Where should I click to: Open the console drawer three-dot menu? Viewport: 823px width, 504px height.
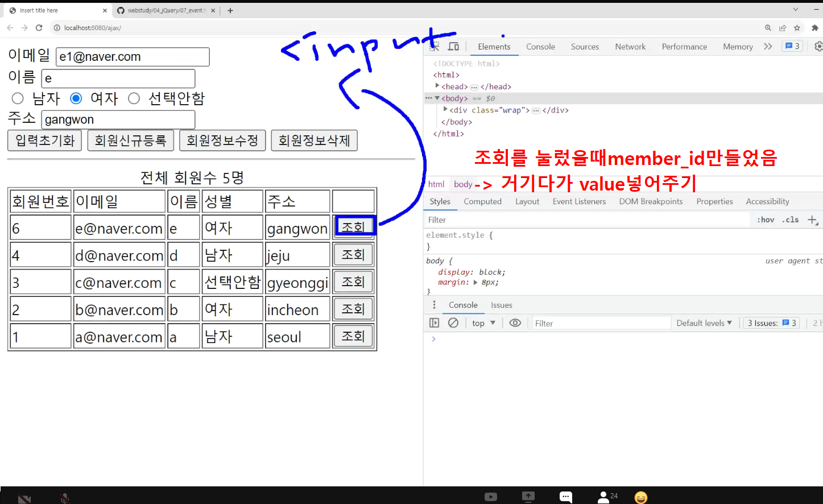(434, 305)
